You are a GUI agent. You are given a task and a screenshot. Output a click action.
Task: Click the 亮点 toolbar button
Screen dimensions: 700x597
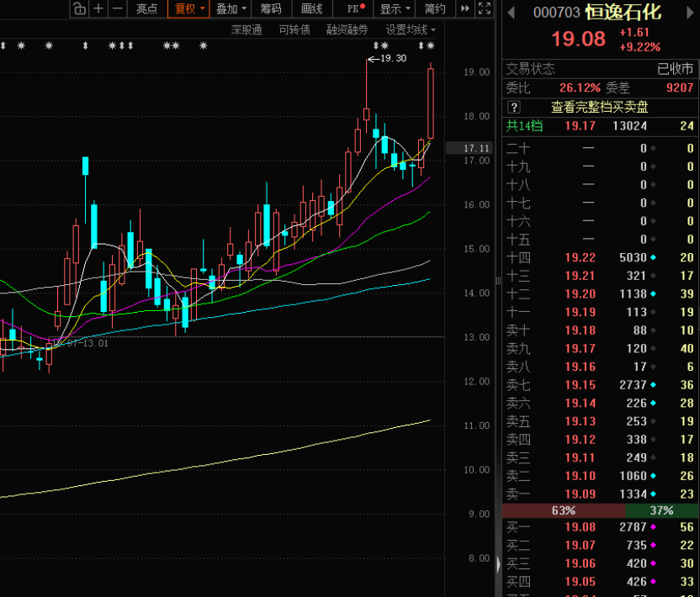[x=147, y=8]
